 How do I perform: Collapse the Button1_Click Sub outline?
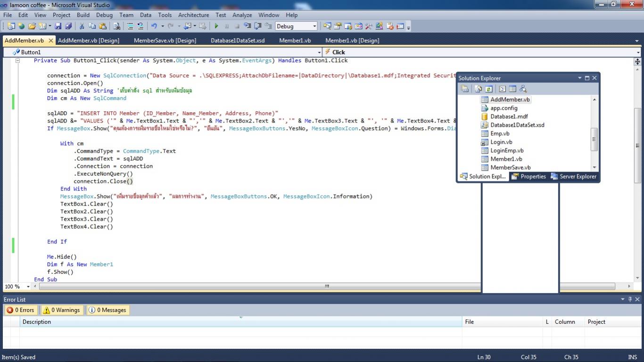coord(17,60)
